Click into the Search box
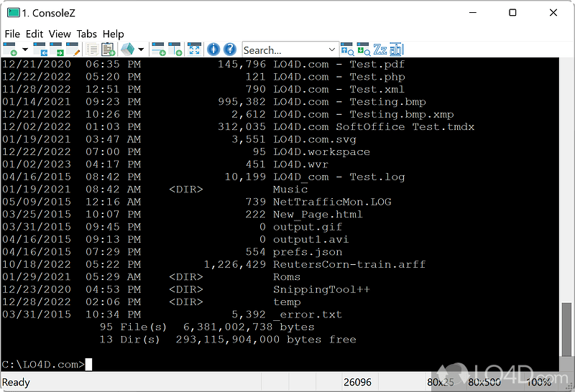This screenshot has height=392, width=575. tap(284, 50)
